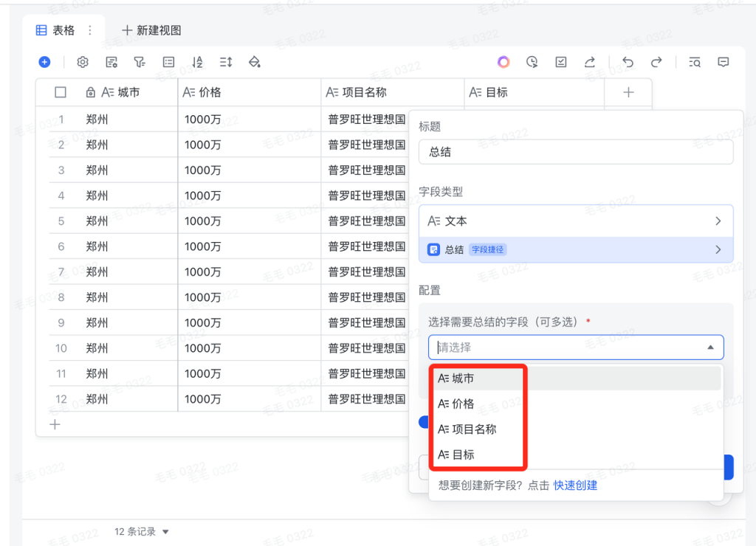Add a new column with plus icon

tap(628, 92)
